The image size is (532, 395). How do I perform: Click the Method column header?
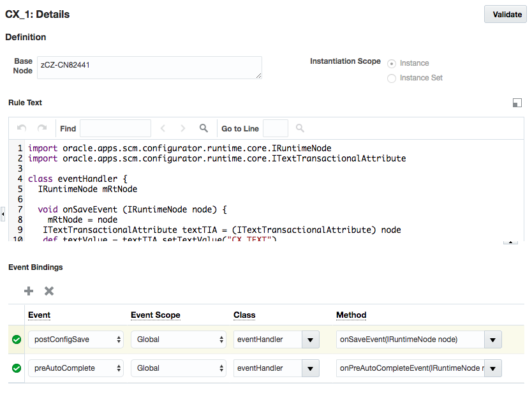[351, 315]
